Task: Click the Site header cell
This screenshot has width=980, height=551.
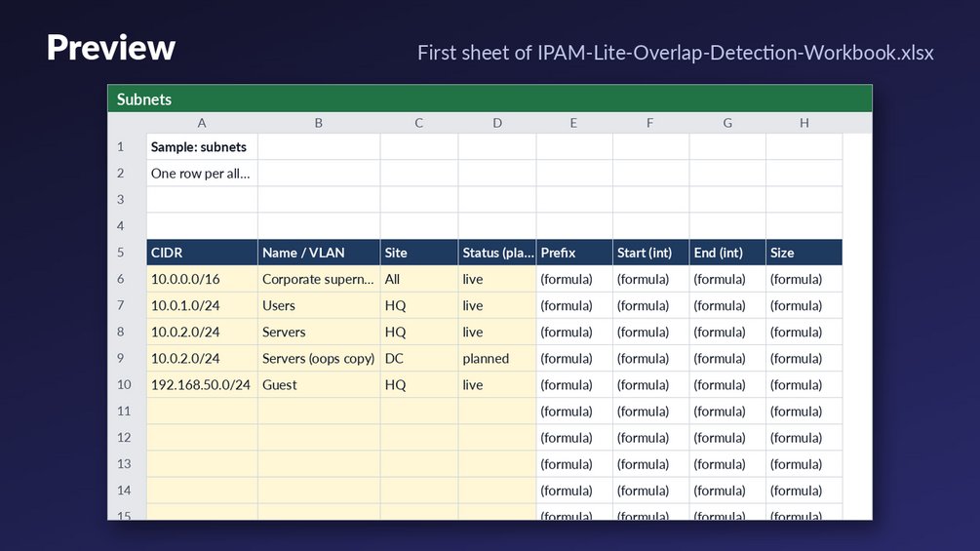Action: pos(418,253)
